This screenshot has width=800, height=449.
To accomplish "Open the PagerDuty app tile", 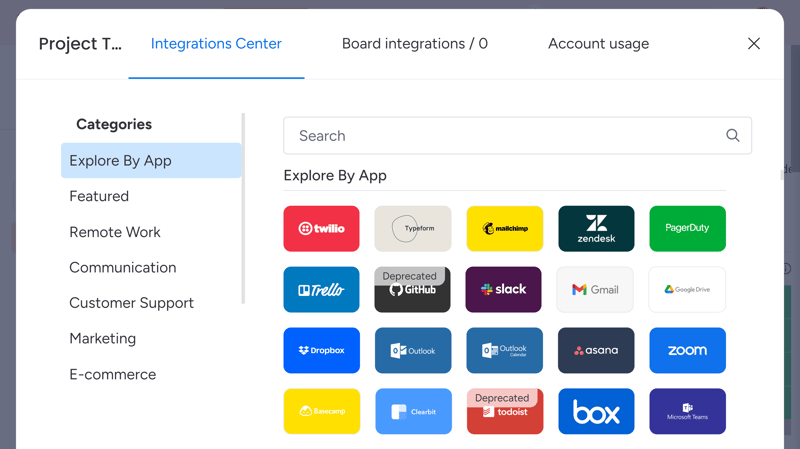I will (687, 229).
